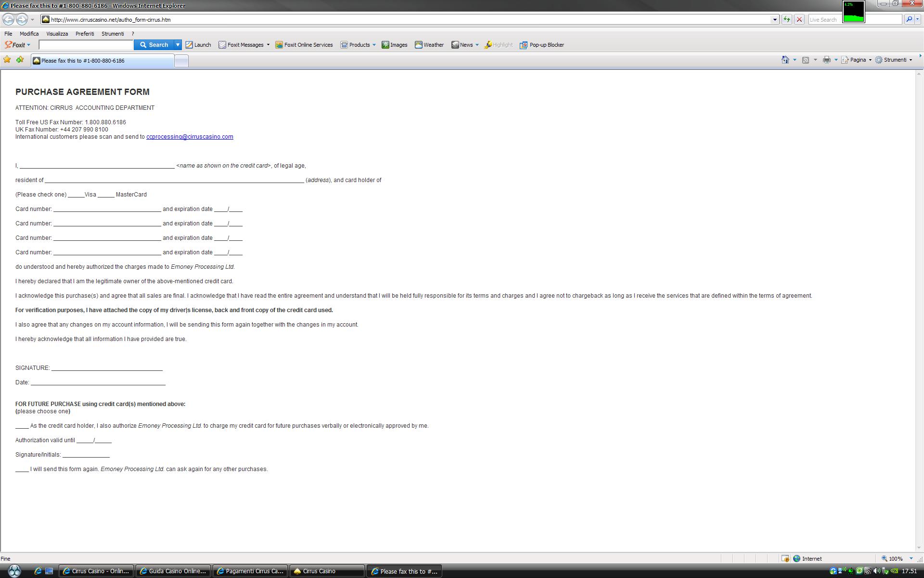Click the blue Foxit Search button
This screenshot has width=924, height=578.
tap(154, 45)
